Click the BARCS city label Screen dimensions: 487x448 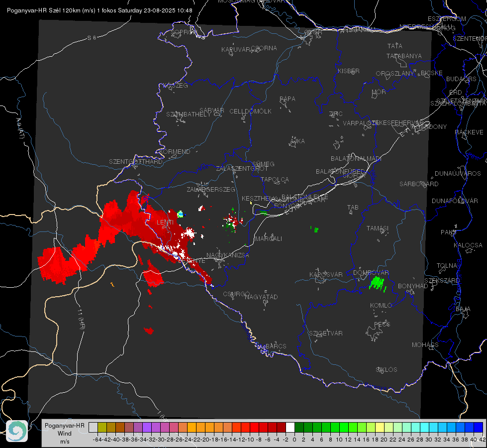coord(276,346)
